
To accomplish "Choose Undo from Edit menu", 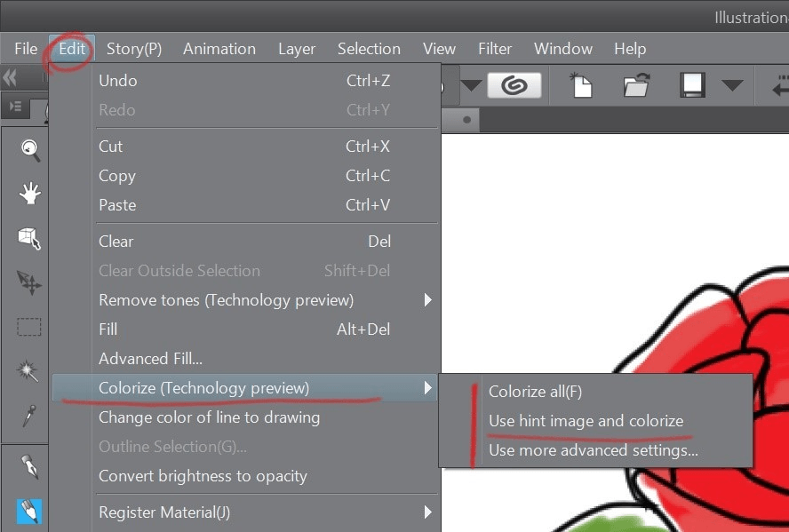I will click(x=245, y=81).
